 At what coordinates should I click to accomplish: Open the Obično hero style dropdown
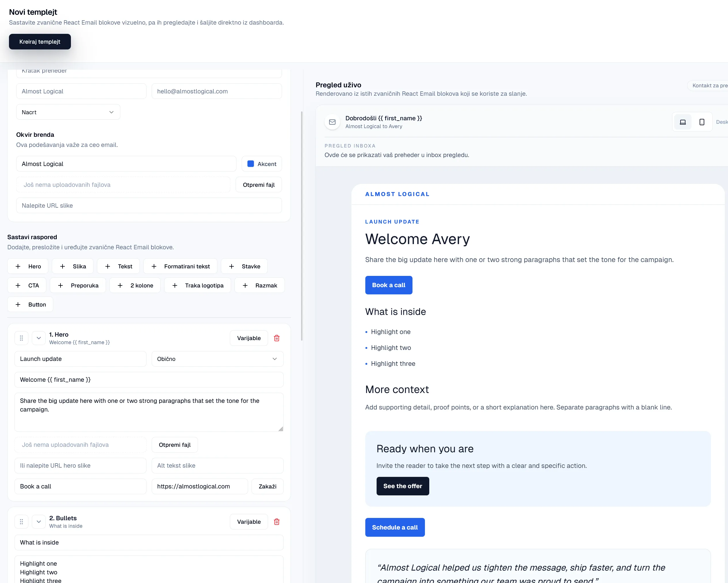(217, 359)
